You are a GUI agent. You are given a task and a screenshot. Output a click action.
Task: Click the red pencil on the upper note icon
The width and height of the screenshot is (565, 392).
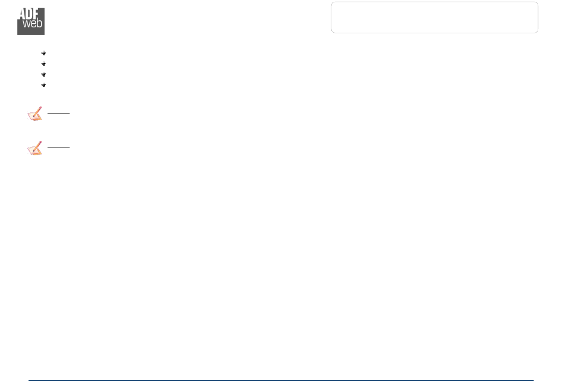tap(38, 110)
